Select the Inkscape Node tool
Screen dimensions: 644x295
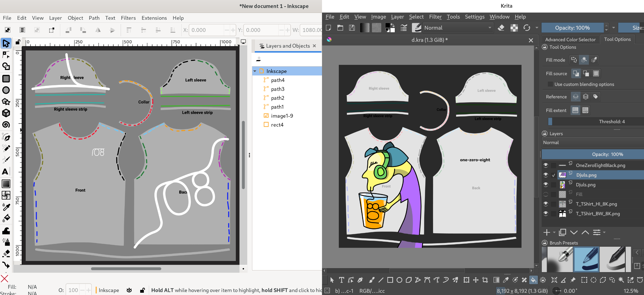[x=6, y=55]
